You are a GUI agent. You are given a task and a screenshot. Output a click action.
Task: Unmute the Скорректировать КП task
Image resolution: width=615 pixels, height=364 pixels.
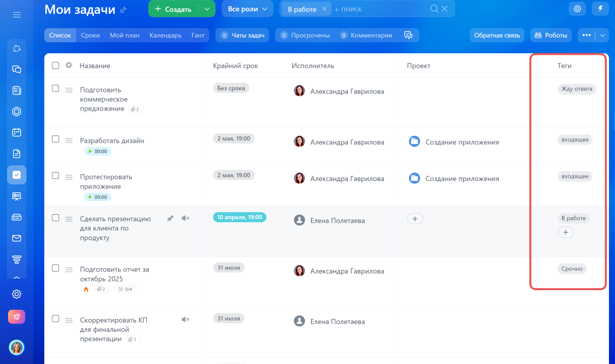pos(186,319)
